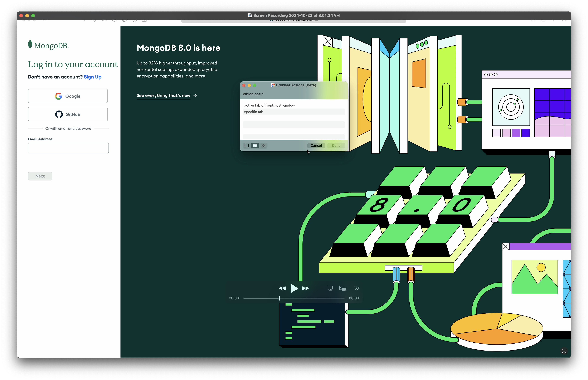Enable picture-in-picture mode icon
This screenshot has width=588, height=380.
point(342,288)
